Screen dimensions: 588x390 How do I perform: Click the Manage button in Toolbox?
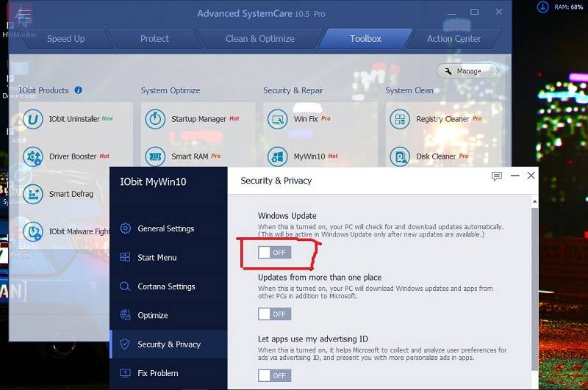[x=467, y=71]
